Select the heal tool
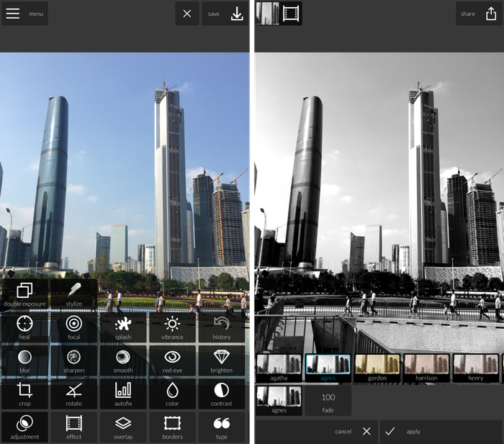 (x=24, y=327)
